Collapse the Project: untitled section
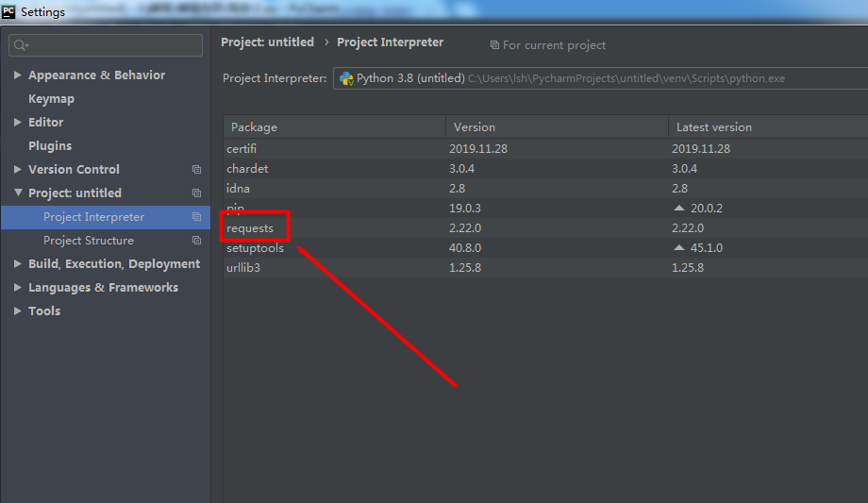This screenshot has width=868, height=503. coord(18,193)
